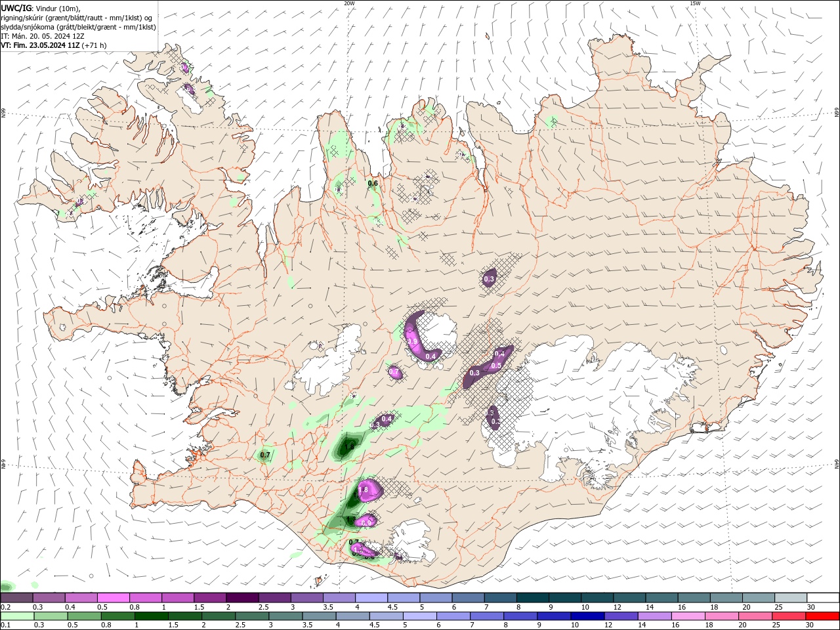Click the darkest purple swatch at 2 in the top legend row
Image resolution: width=840 pixels, height=630 pixels.
[x=241, y=598]
